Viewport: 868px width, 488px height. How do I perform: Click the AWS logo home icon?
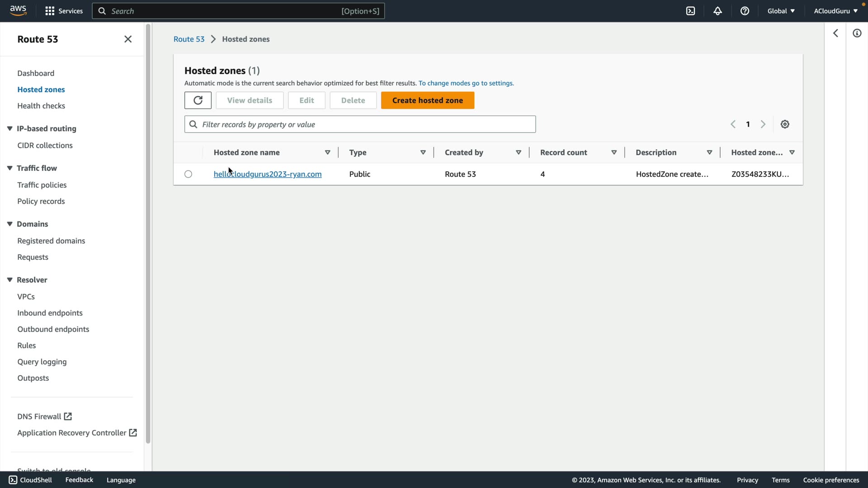tap(18, 10)
